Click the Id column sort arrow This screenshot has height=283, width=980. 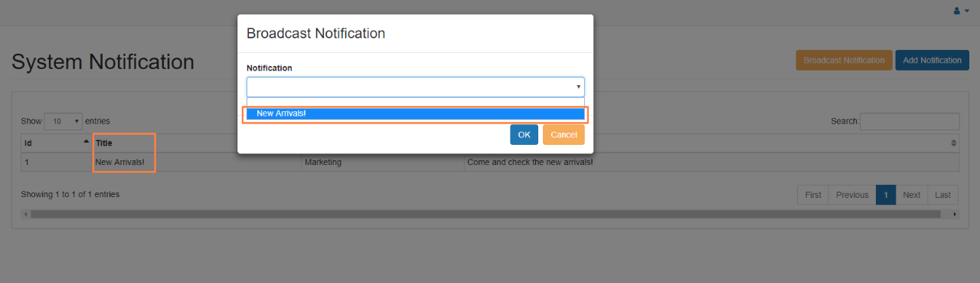pos(86,142)
